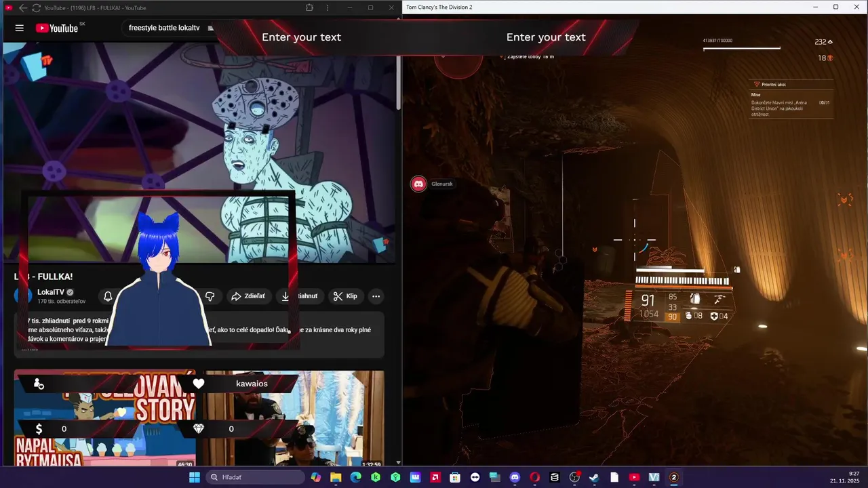Dislike the video with thumbs-down button
The width and height of the screenshot is (868, 488).
click(x=210, y=296)
